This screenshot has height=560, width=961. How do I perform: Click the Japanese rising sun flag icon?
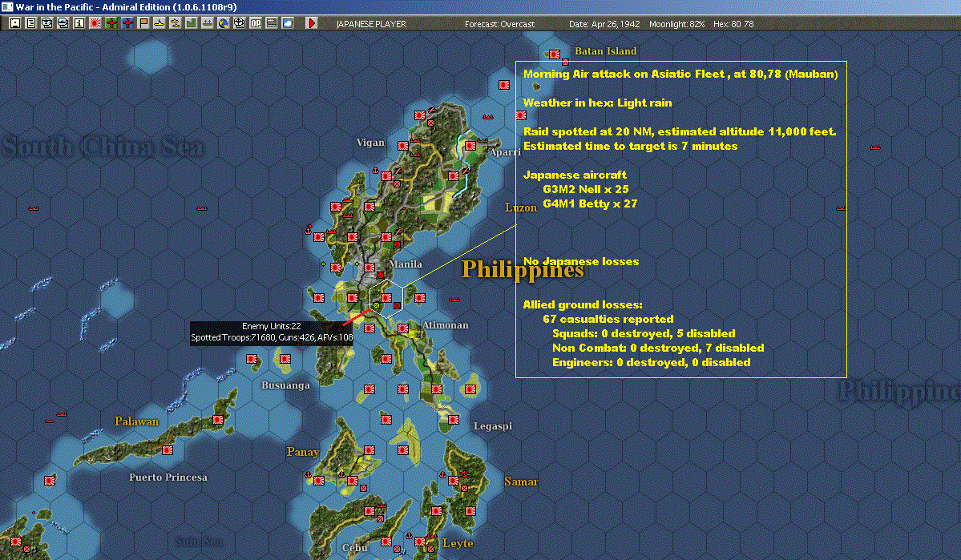pos(95,23)
